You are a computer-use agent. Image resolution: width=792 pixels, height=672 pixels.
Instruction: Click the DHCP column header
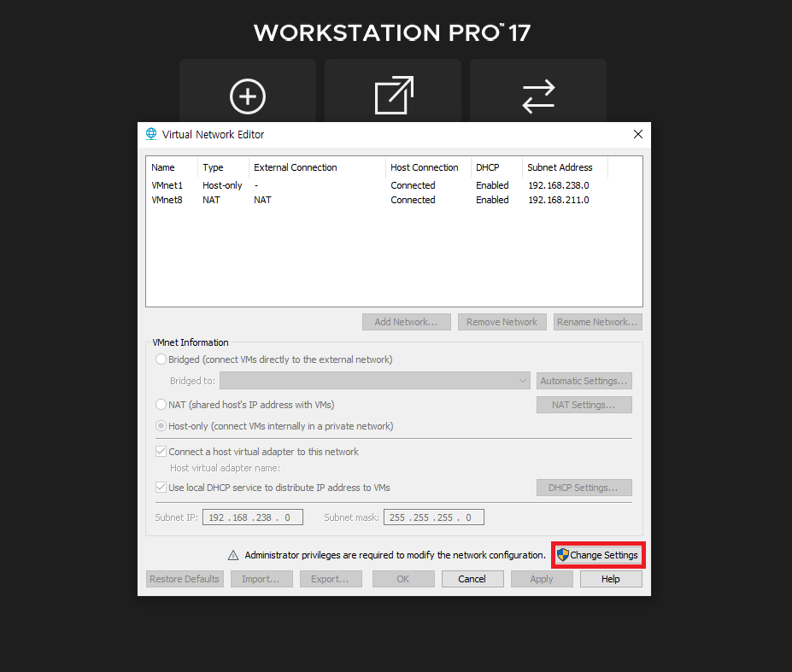coord(496,167)
